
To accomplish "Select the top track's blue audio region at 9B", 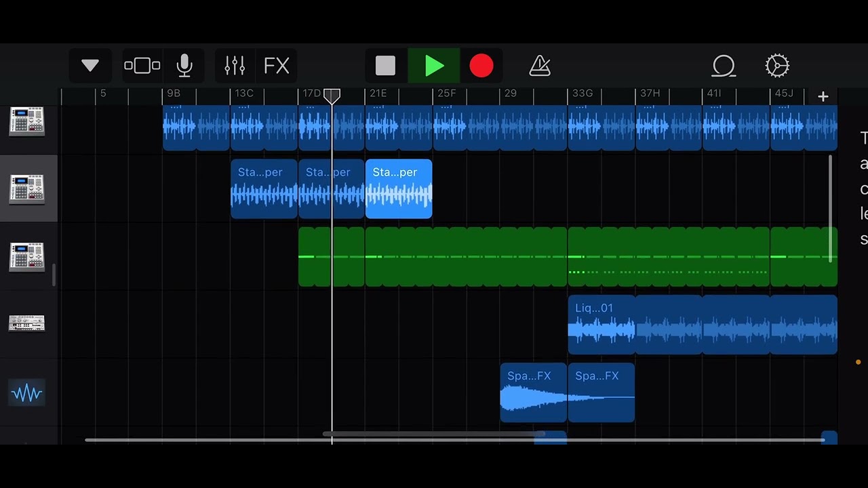I will click(x=196, y=127).
